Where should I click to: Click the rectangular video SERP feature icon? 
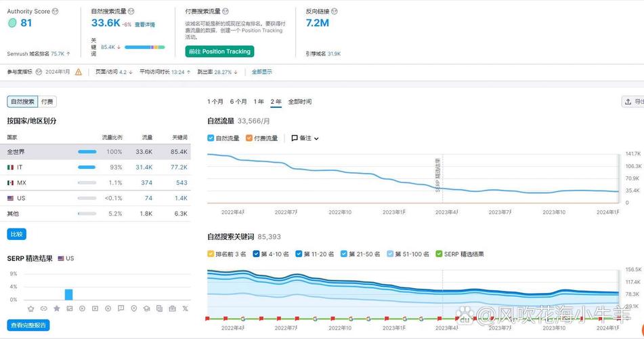pos(95,308)
